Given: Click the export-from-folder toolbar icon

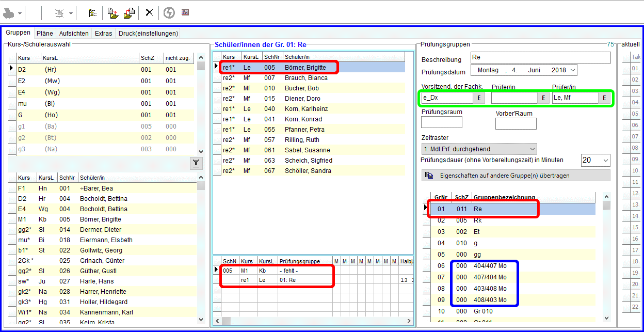Looking at the screenshot, I should click(129, 13).
